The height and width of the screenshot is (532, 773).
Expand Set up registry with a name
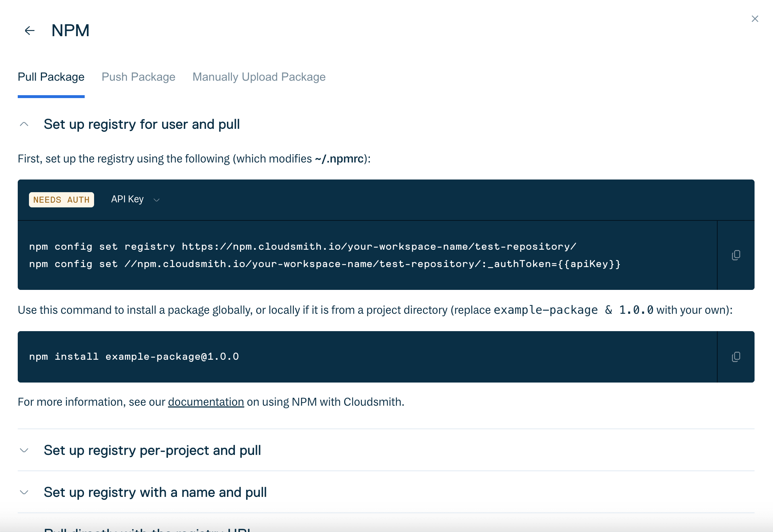coord(155,493)
